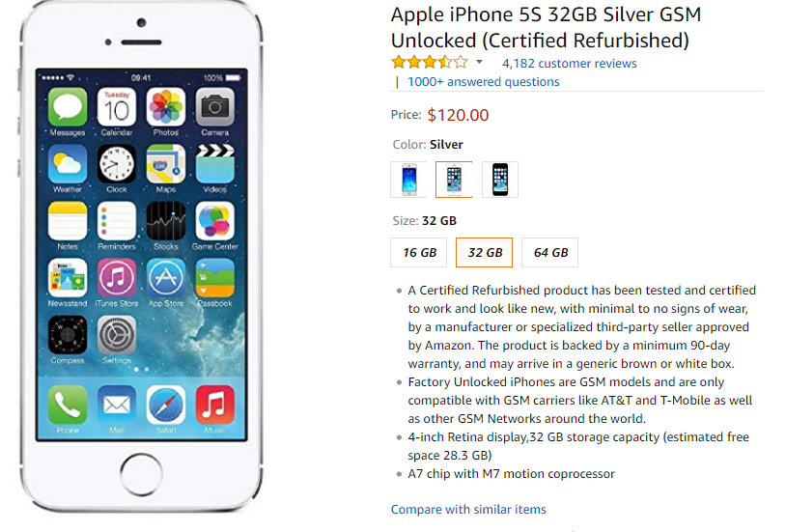Click the star rating icons
Screen dimensions: 786x532
pos(430,62)
